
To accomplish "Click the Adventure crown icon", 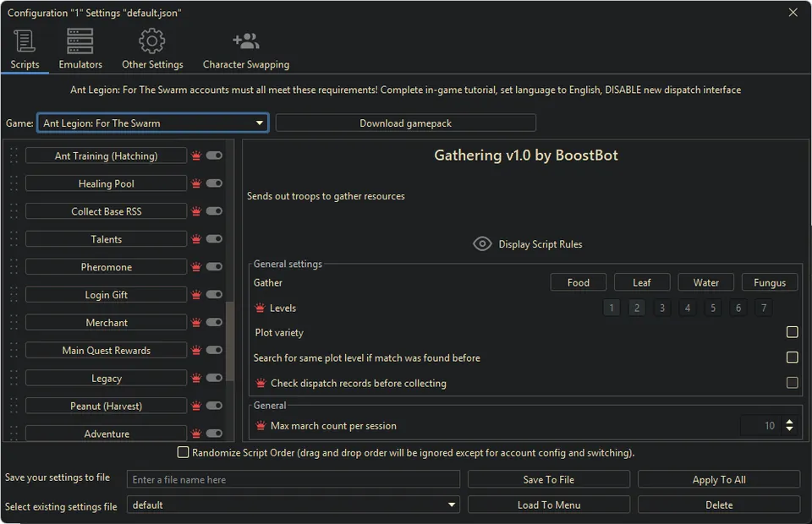I will pyautogui.click(x=196, y=434).
